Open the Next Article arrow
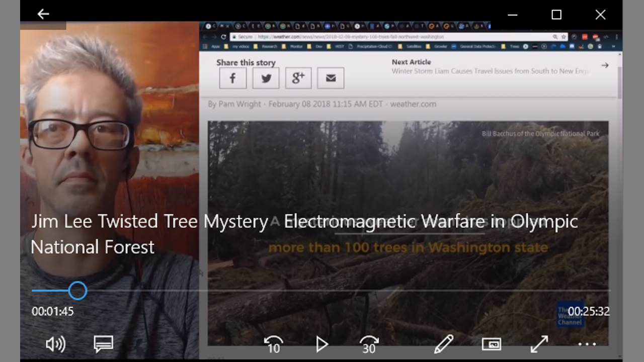 (605, 65)
